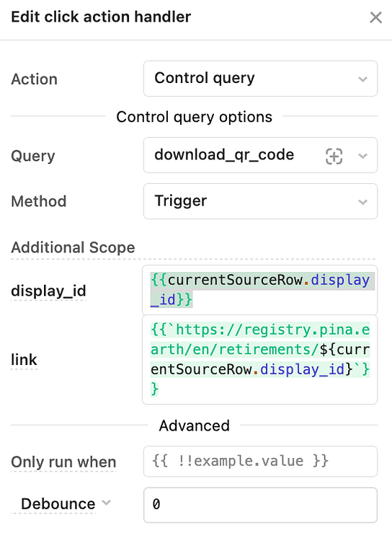Open the Query dropdown showing download_qr_code

tap(260, 155)
